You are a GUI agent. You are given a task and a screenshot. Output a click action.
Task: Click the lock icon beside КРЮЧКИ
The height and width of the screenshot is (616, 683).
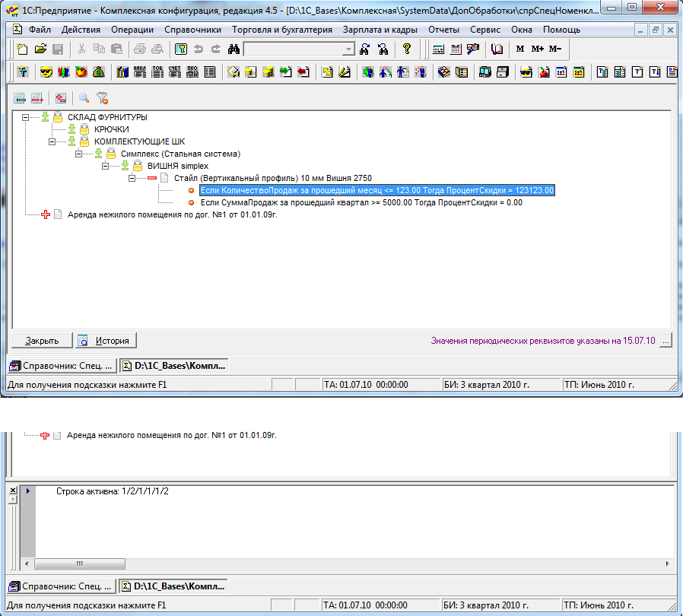85,129
